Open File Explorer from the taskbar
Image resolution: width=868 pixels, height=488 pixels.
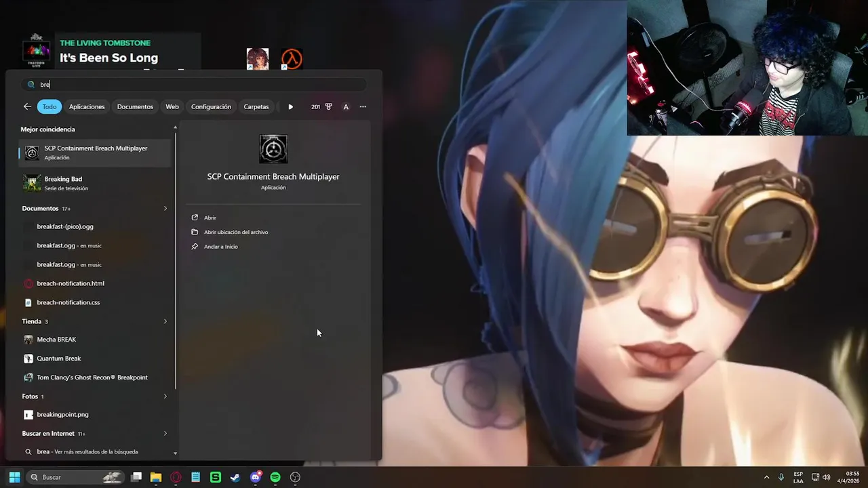(x=156, y=477)
